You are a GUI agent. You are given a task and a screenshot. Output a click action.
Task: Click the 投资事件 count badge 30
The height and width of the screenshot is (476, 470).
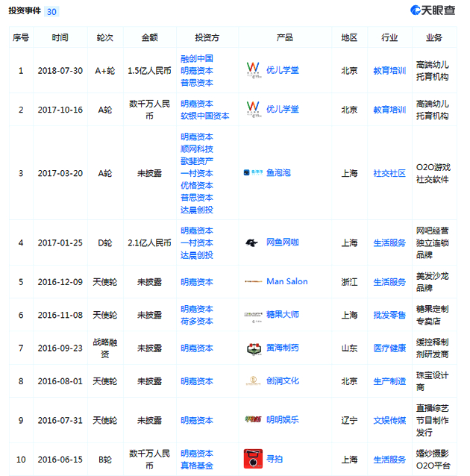[51, 11]
